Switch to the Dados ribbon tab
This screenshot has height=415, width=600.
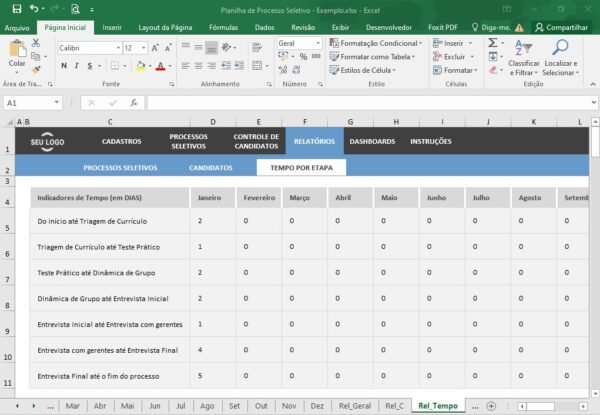point(264,28)
